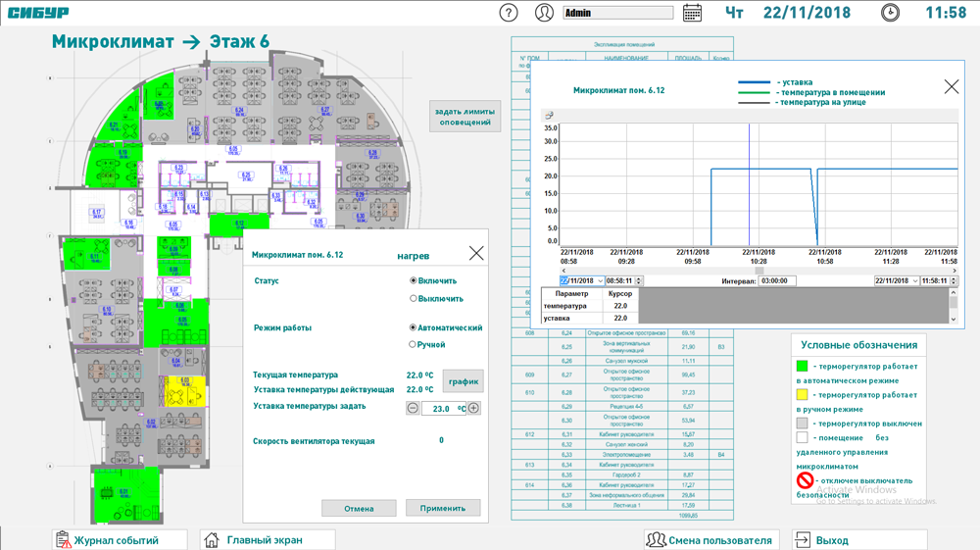The height and width of the screenshot is (550, 980).
Task: Click задать лимиты оповещений button
Action: (x=465, y=117)
